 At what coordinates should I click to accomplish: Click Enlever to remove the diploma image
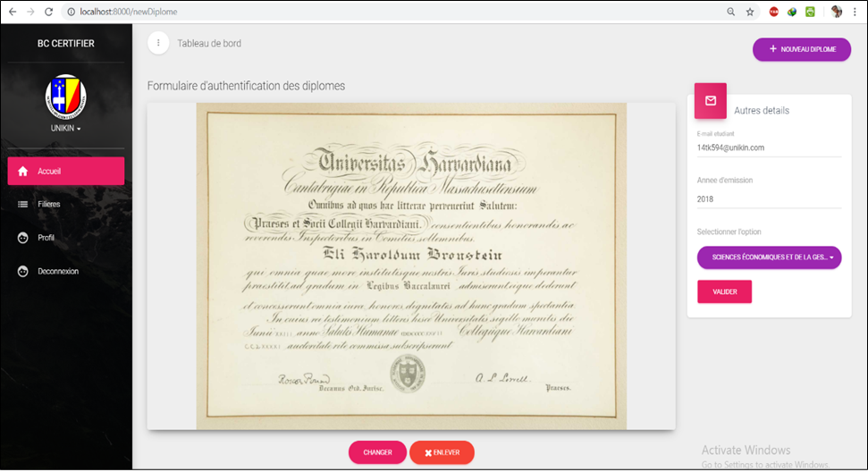[x=442, y=452]
